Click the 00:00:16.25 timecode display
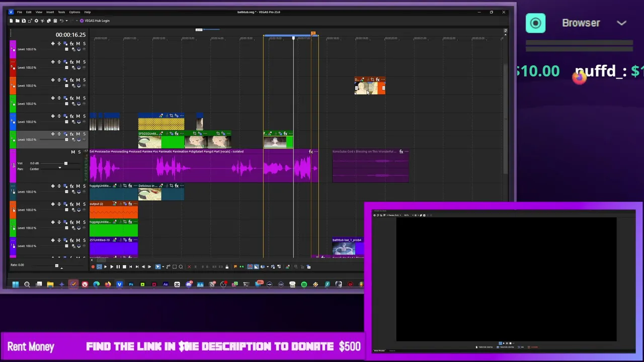644x362 pixels. [70, 35]
